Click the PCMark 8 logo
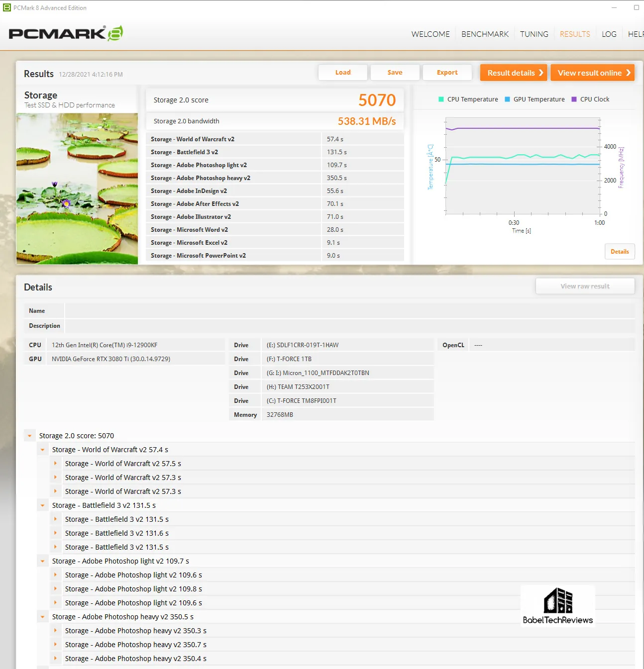 (66, 33)
